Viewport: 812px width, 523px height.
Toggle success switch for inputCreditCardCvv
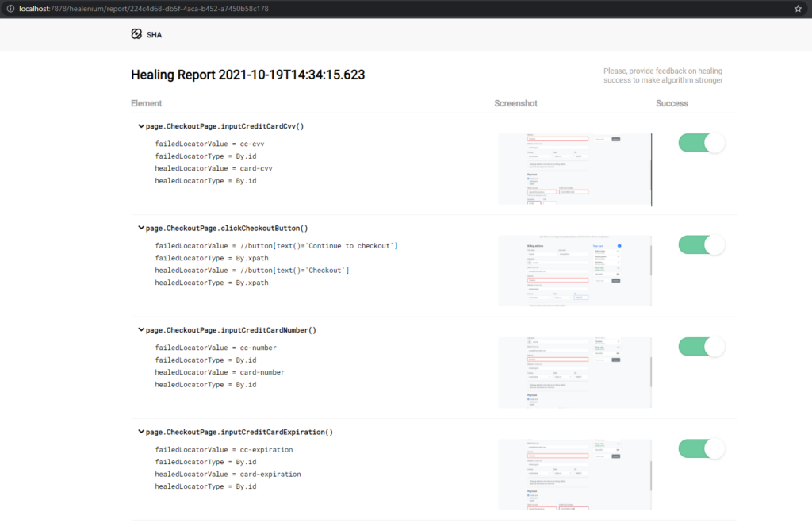click(x=701, y=143)
